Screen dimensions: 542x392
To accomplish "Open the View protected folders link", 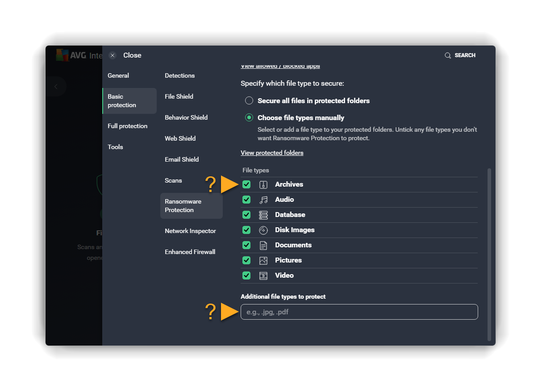I will point(272,153).
